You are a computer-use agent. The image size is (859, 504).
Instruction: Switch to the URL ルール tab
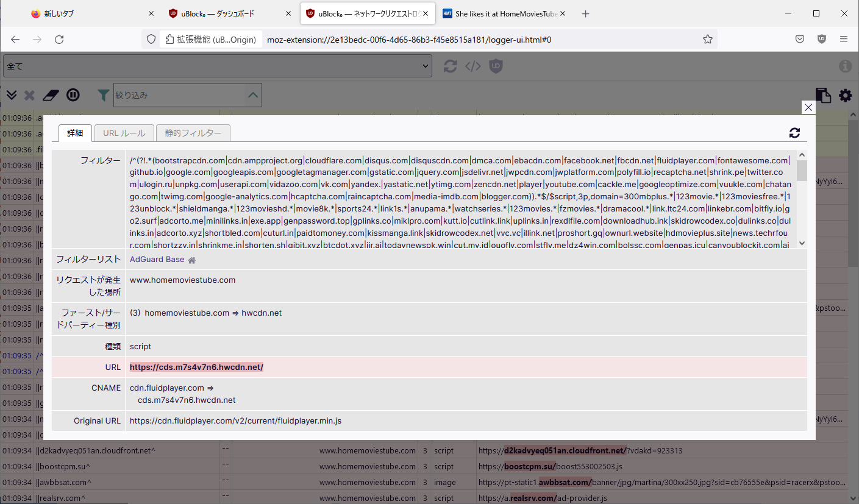[x=124, y=132]
